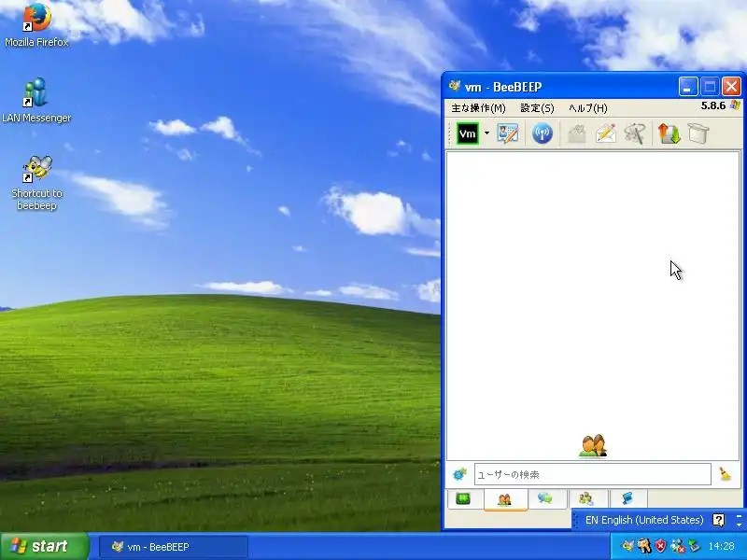This screenshot has height=560, width=747.
Task: Minimize the language bar via dash button
Action: pyautogui.click(x=739, y=516)
